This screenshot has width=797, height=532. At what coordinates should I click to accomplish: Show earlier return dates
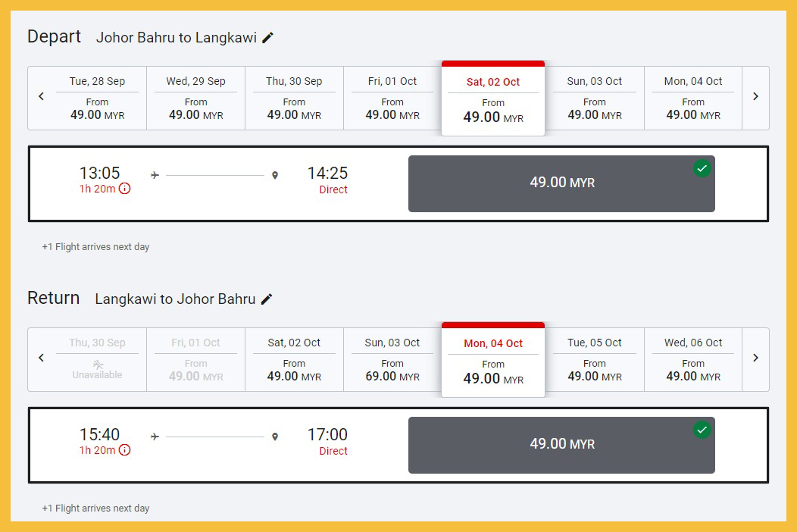(x=42, y=358)
